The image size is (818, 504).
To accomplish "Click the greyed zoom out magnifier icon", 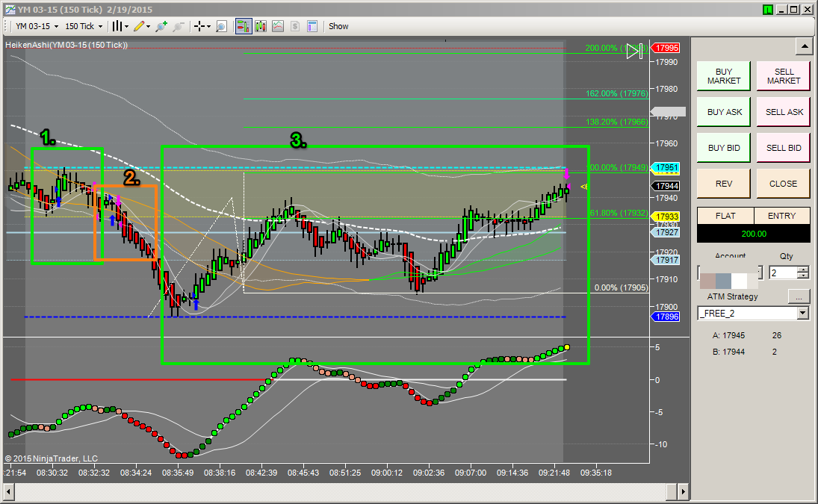I will coord(179,26).
